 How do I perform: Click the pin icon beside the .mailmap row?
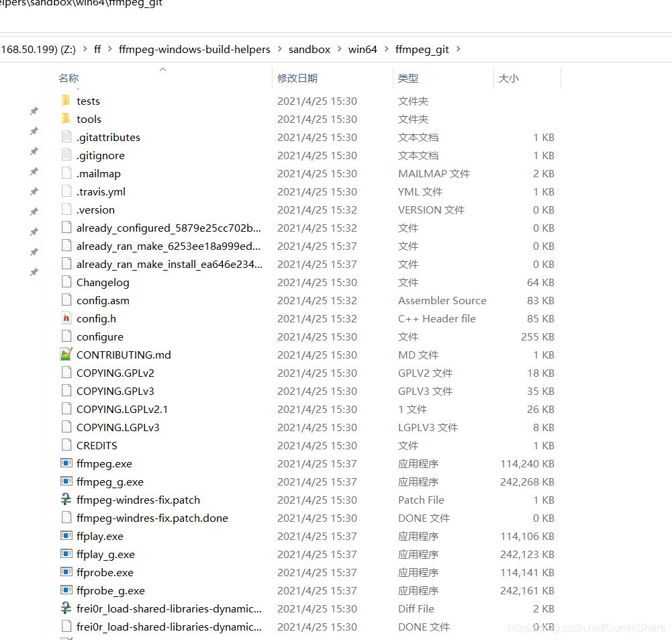coord(34,171)
